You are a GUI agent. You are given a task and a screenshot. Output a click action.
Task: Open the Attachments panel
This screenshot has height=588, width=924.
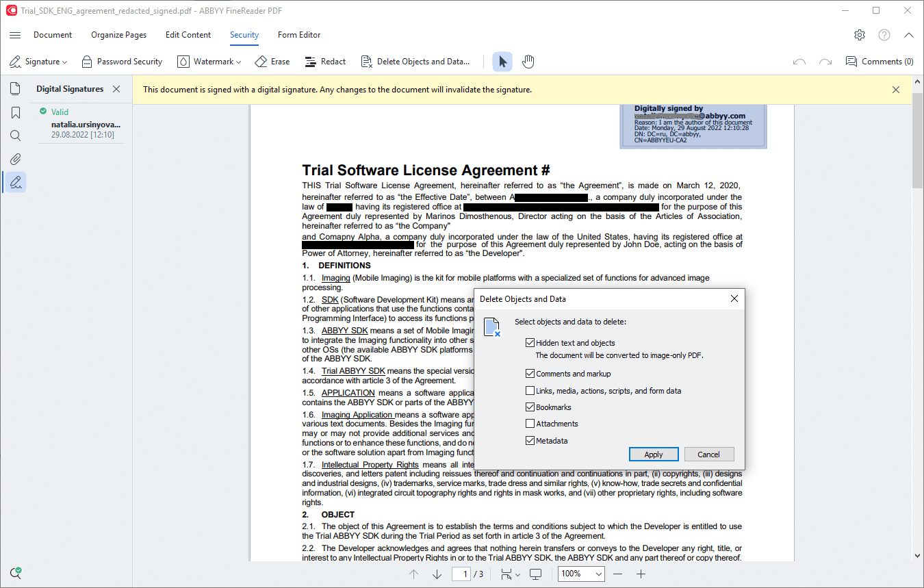pyautogui.click(x=15, y=159)
